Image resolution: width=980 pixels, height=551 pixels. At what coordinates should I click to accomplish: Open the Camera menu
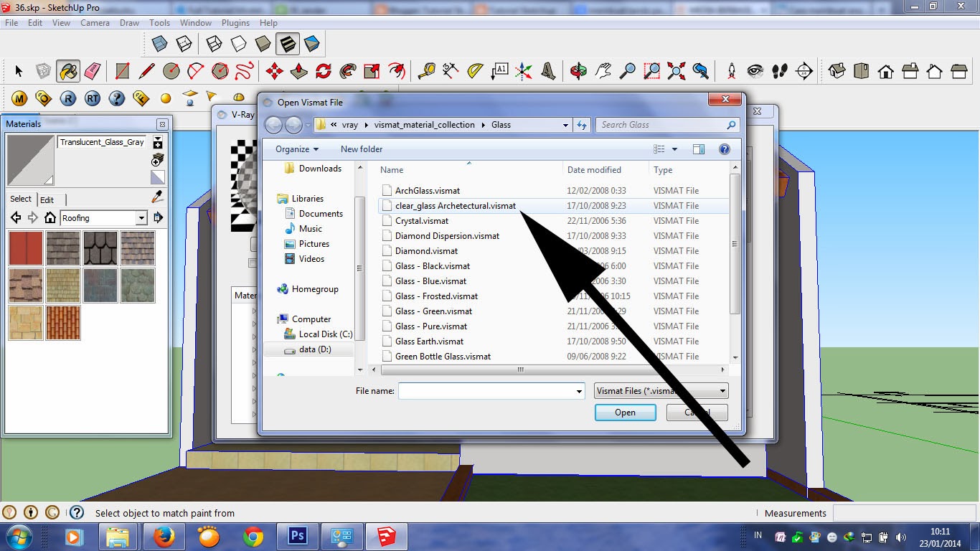pyautogui.click(x=95, y=23)
